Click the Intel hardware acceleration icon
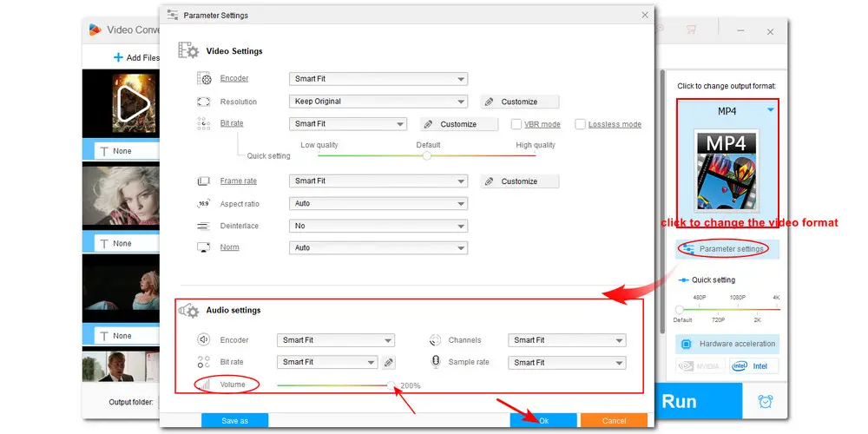 click(x=754, y=366)
